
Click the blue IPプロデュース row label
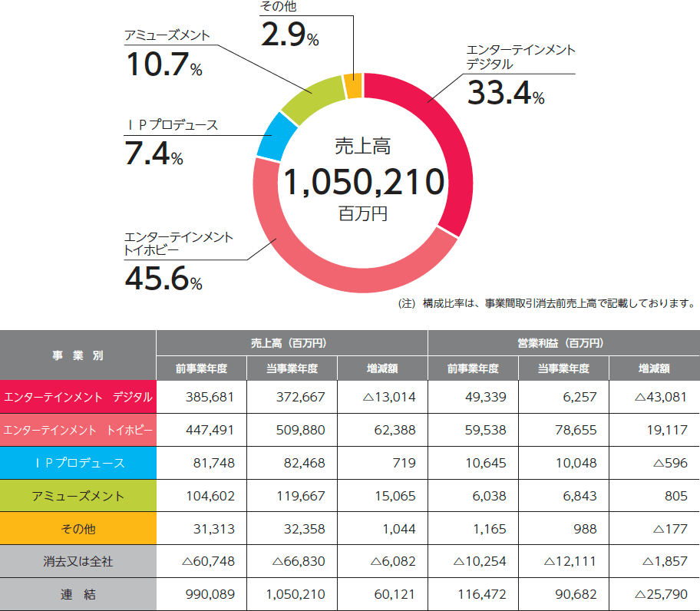coord(78,463)
